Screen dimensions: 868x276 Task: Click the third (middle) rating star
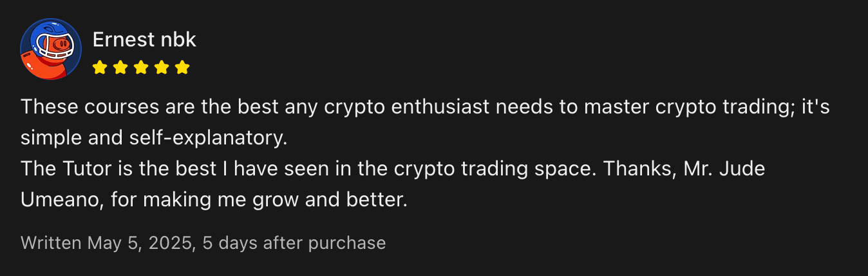coord(141,67)
